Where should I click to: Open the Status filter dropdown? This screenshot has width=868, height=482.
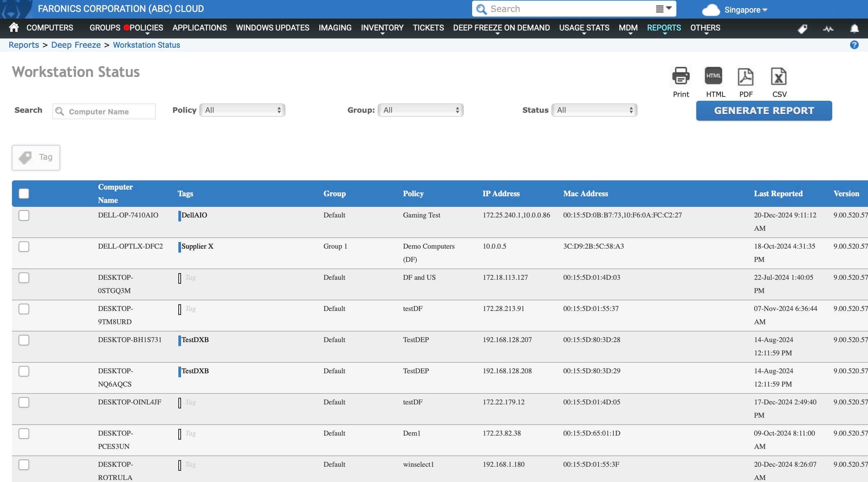point(594,110)
